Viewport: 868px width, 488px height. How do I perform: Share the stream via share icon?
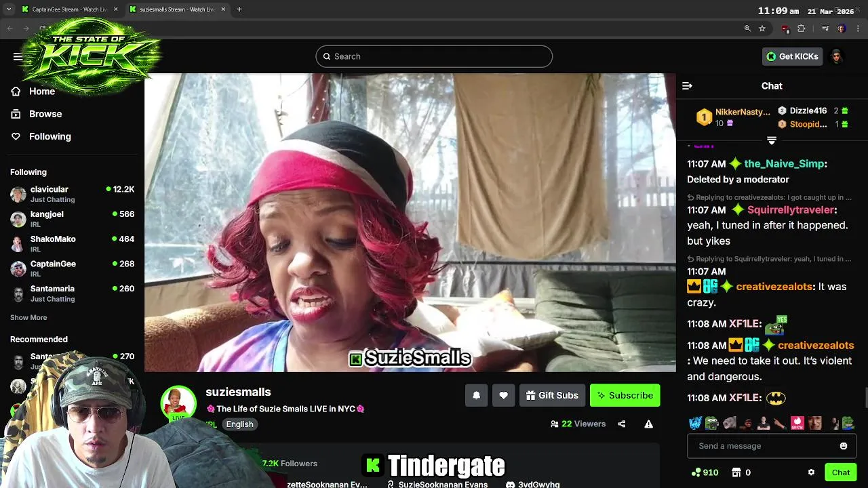click(621, 424)
